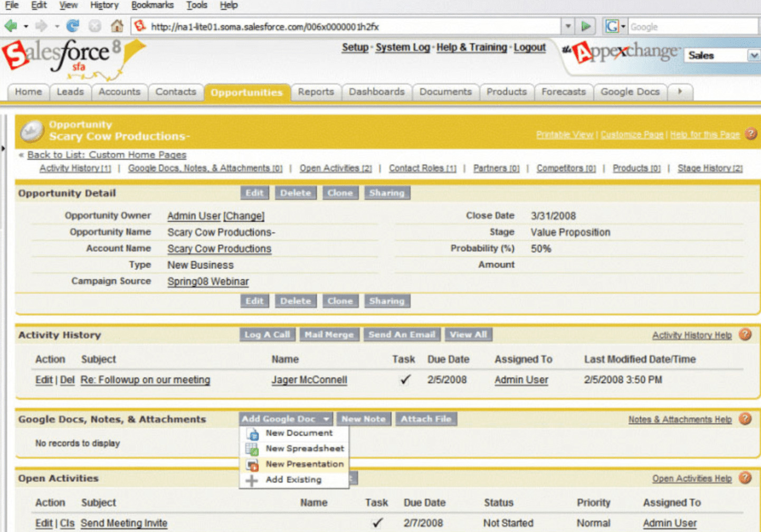Click the Send An Email button
The height and width of the screenshot is (532, 761).
coord(402,335)
